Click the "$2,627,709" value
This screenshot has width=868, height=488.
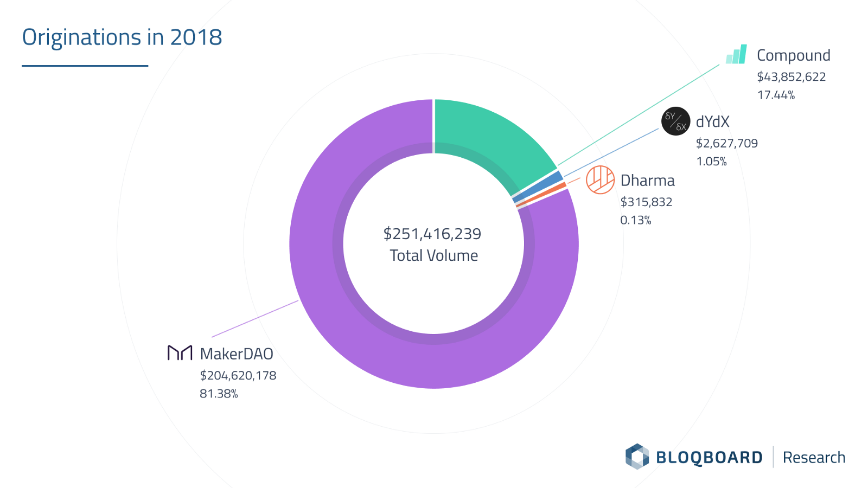click(x=727, y=143)
